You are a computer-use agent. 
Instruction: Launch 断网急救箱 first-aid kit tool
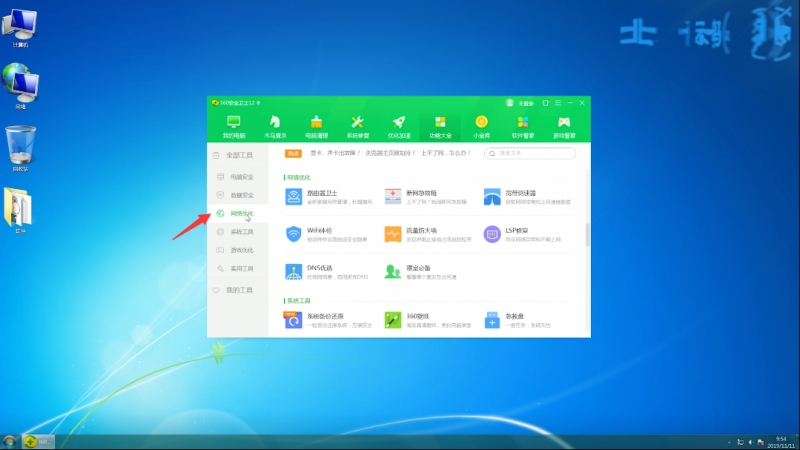coord(426,197)
